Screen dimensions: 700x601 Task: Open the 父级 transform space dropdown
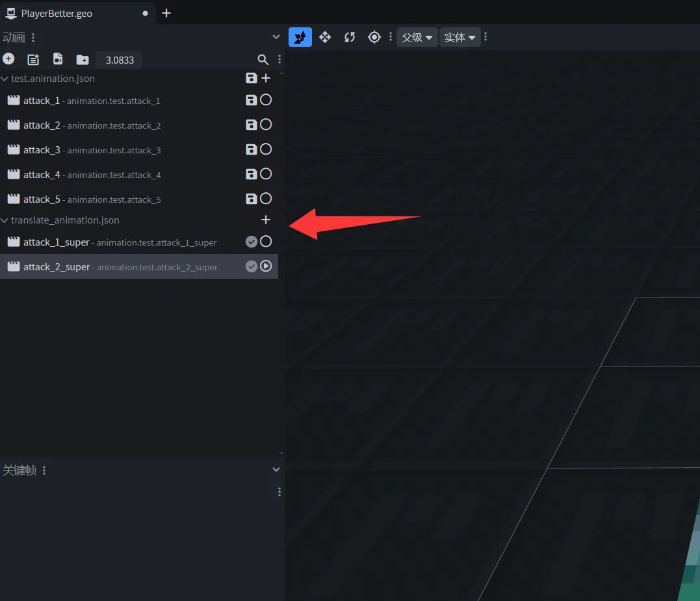click(x=417, y=37)
